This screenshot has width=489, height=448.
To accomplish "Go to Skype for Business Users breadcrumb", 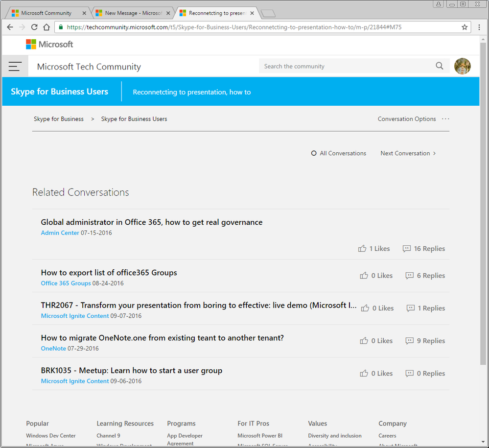I will click(x=134, y=119).
